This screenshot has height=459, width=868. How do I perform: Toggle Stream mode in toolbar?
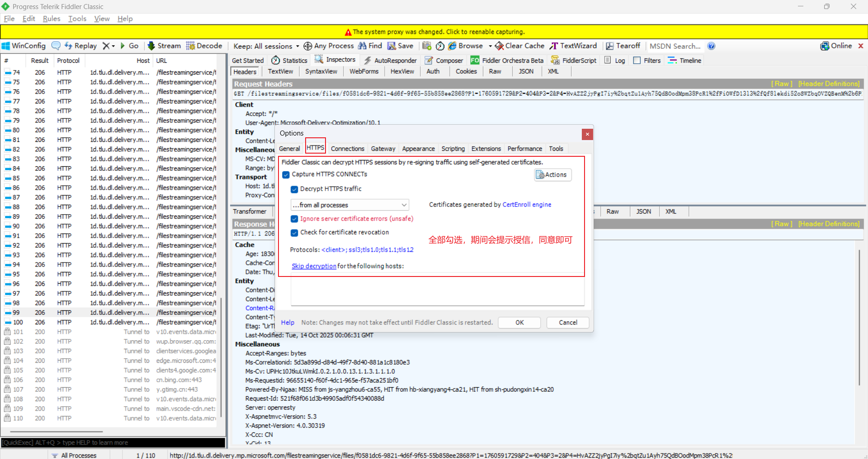(x=164, y=46)
